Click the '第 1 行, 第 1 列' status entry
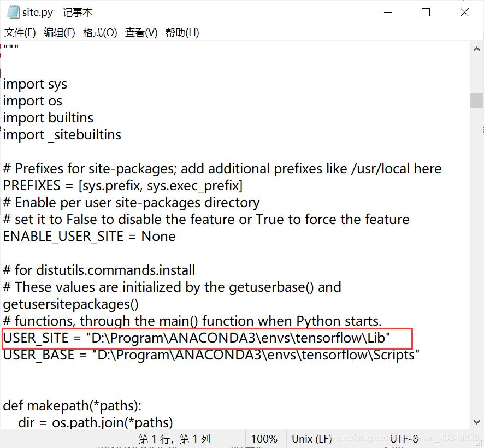 point(174,439)
